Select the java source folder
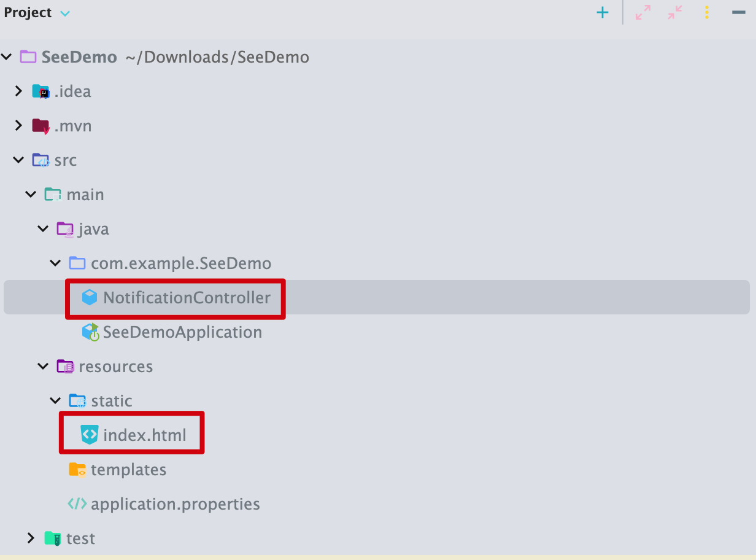 tap(93, 229)
